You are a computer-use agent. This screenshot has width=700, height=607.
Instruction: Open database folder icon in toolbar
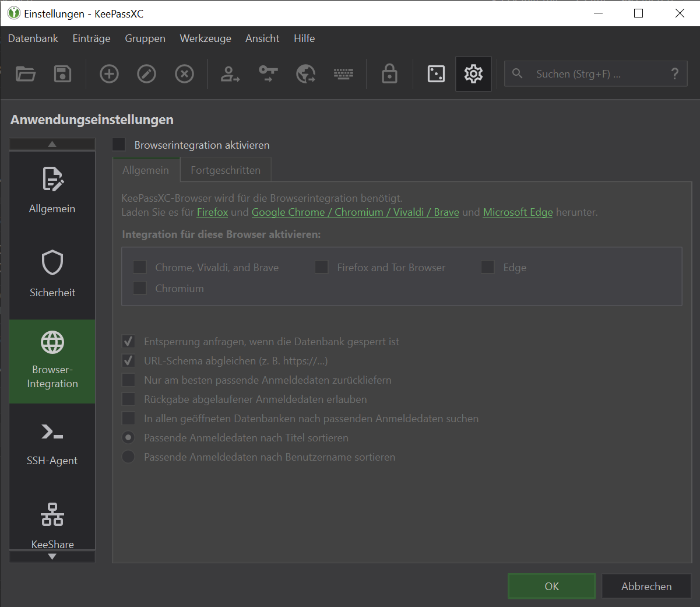click(26, 74)
